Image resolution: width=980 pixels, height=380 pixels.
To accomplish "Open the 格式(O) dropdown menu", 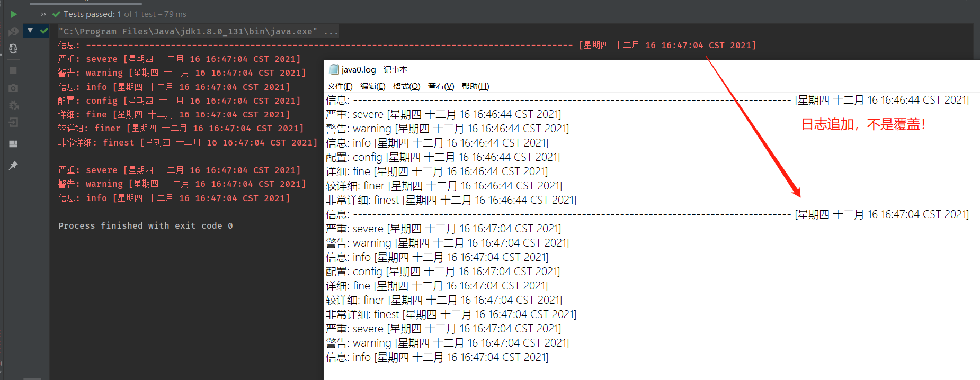I will [406, 86].
